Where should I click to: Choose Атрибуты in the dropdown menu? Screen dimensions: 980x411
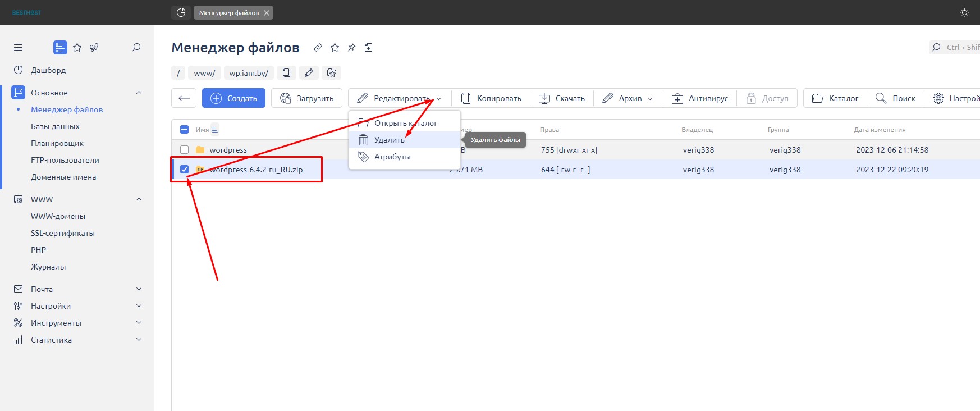392,157
